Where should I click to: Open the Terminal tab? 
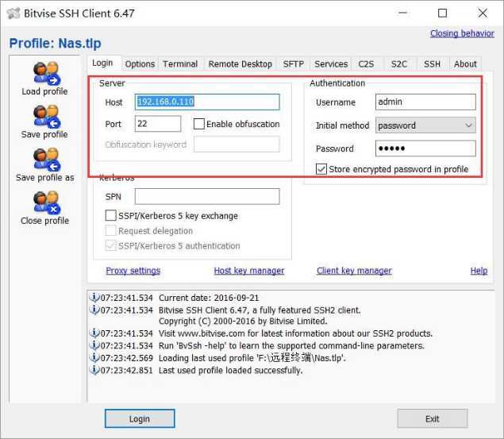(x=180, y=64)
